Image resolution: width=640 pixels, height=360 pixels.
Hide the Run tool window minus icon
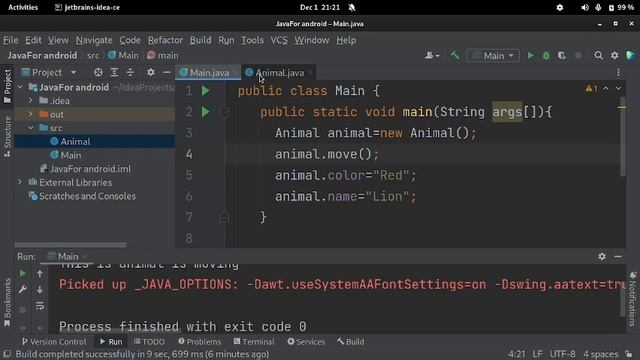618,256
